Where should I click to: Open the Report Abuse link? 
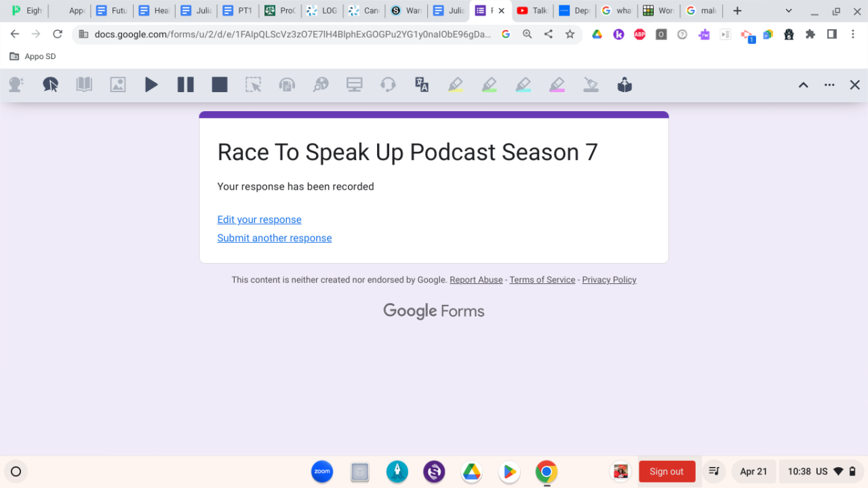pyautogui.click(x=476, y=280)
